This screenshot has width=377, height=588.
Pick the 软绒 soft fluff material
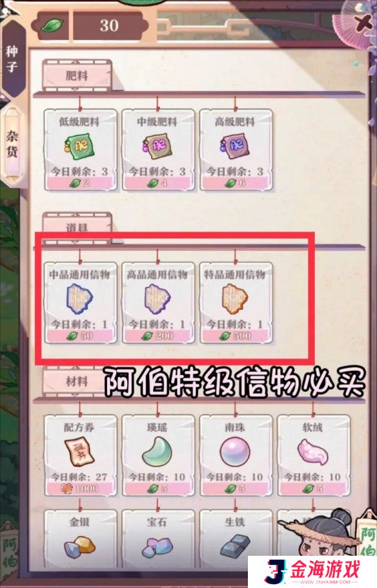tap(314, 456)
